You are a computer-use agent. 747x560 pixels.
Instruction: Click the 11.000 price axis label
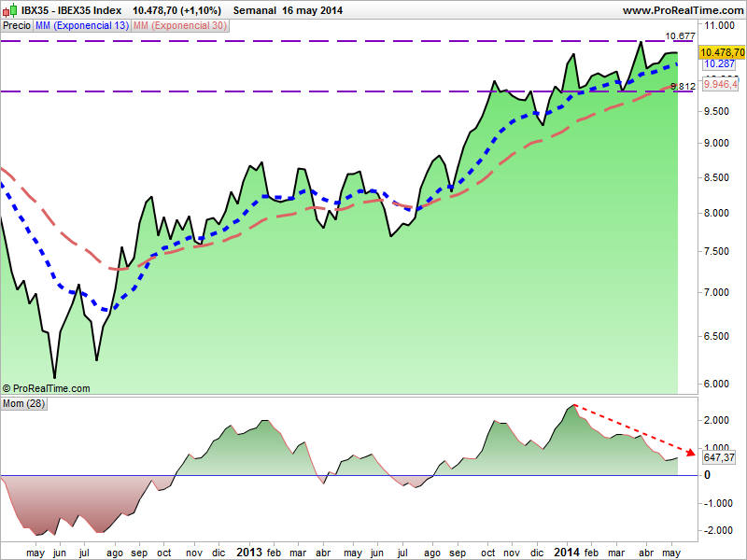pyautogui.click(x=720, y=24)
